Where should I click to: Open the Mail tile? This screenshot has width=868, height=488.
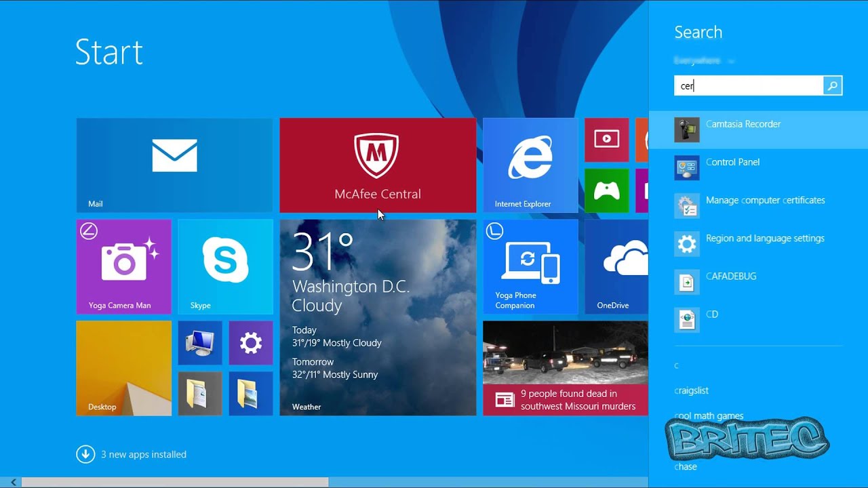(x=174, y=165)
